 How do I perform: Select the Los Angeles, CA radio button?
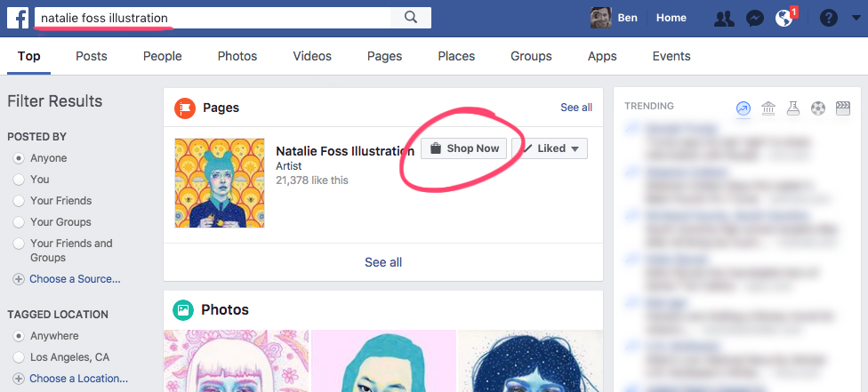(x=19, y=357)
